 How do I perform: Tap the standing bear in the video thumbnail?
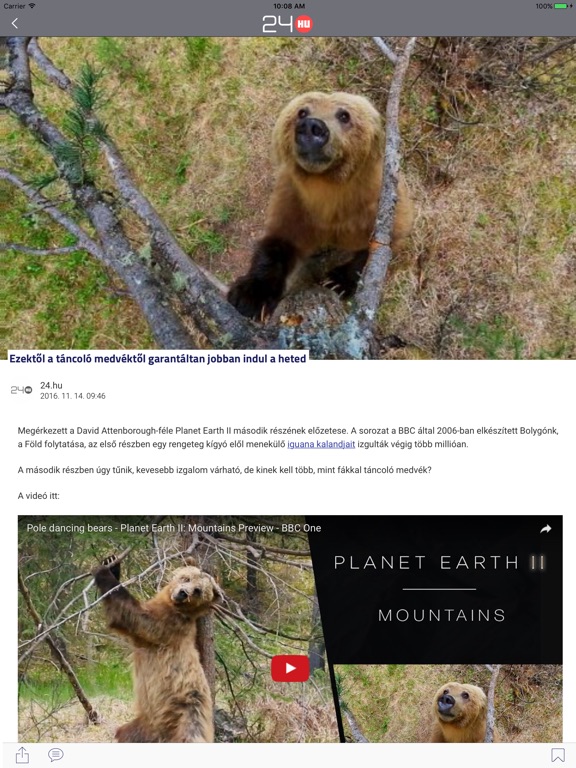[159, 651]
